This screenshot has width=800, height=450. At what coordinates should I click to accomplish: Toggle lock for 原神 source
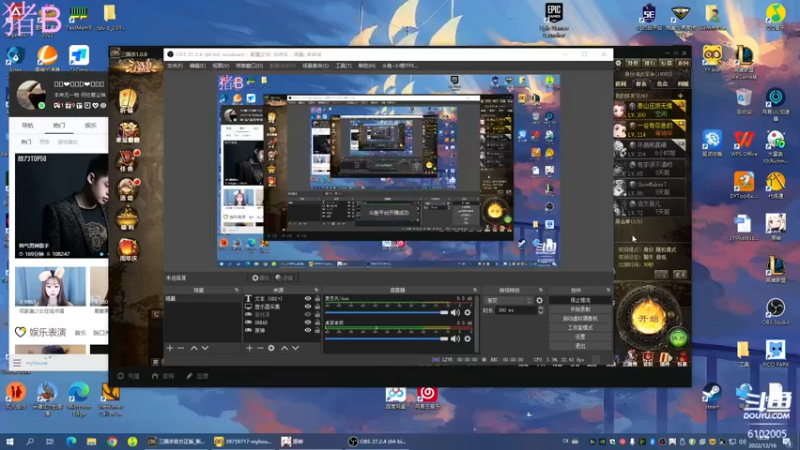pos(317,330)
